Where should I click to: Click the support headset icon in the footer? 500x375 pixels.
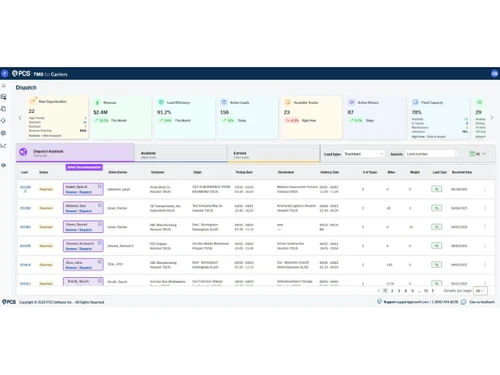(379, 301)
